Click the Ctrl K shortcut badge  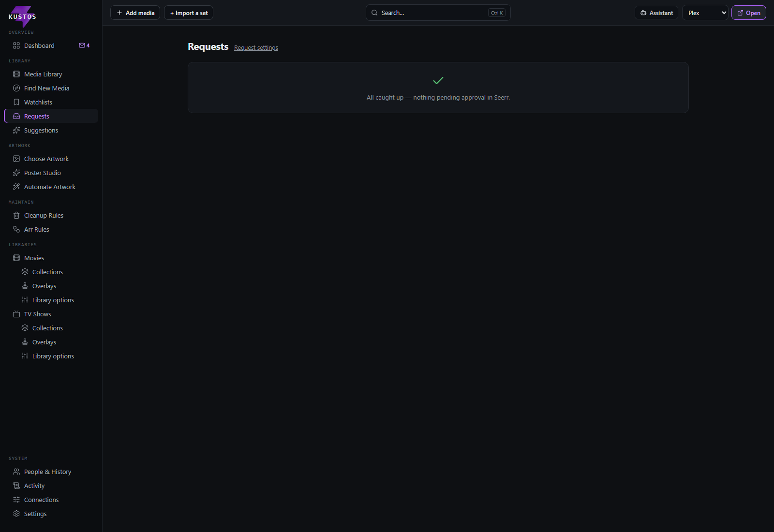coord(497,13)
